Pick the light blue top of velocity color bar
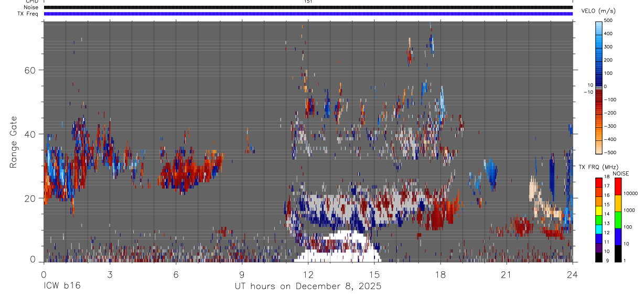Screen dimensions: 644x297 pyautogui.click(x=599, y=27)
